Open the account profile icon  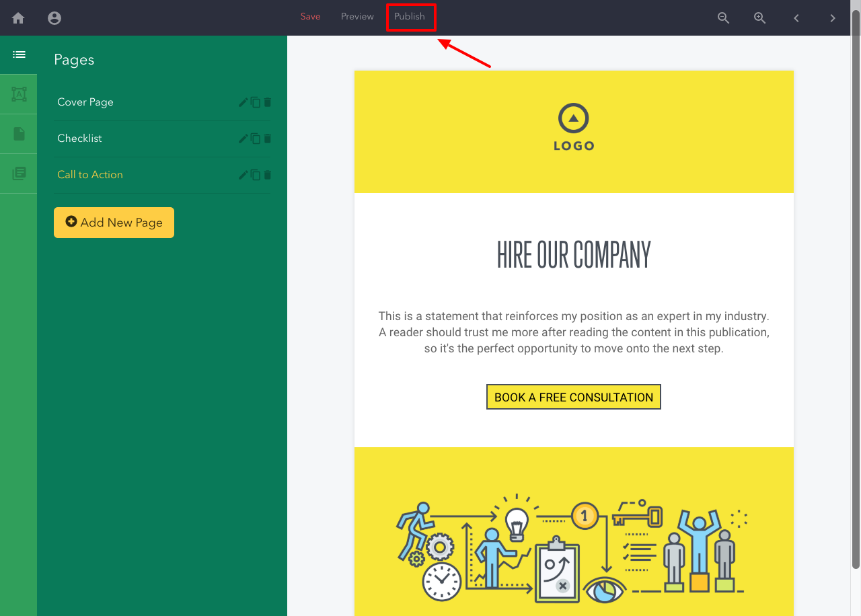coord(54,18)
